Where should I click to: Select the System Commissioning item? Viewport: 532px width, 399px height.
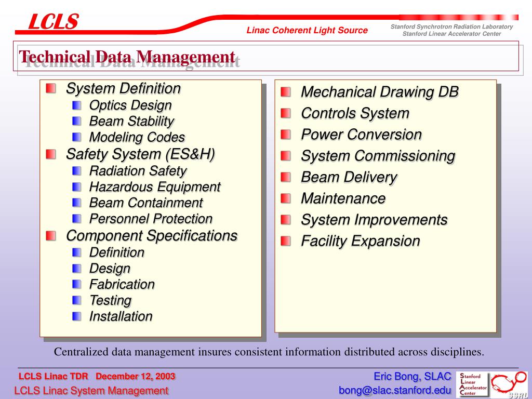378,156
